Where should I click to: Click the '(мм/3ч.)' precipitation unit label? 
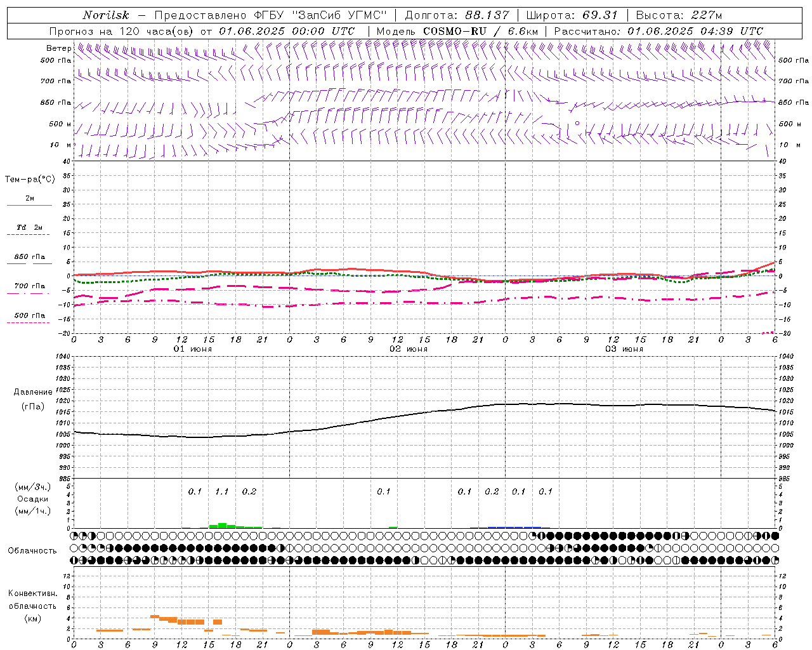[x=33, y=487]
